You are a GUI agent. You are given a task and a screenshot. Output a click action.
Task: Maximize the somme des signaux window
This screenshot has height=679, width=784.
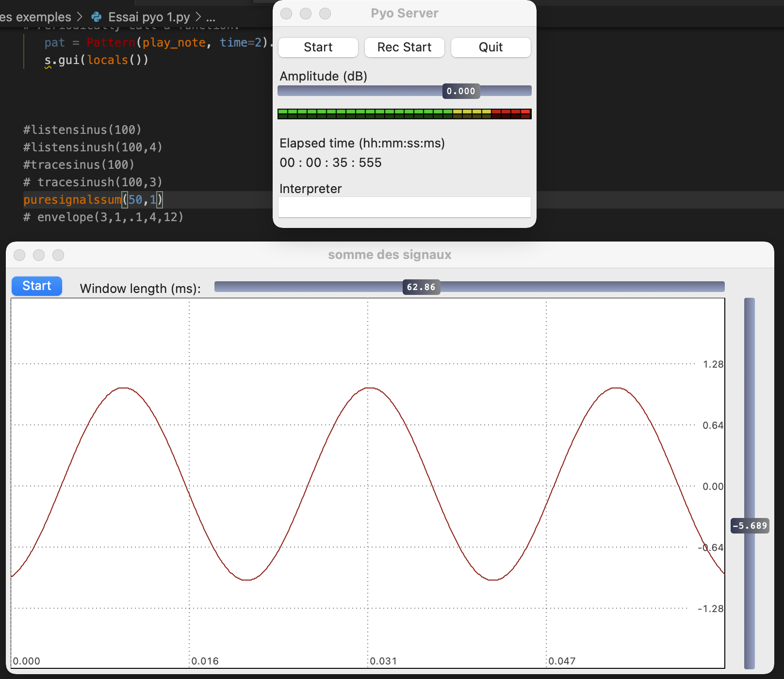(x=58, y=255)
